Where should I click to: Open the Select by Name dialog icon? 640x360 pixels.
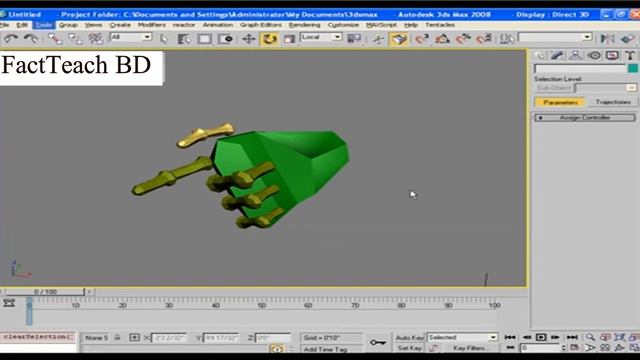click(184, 39)
